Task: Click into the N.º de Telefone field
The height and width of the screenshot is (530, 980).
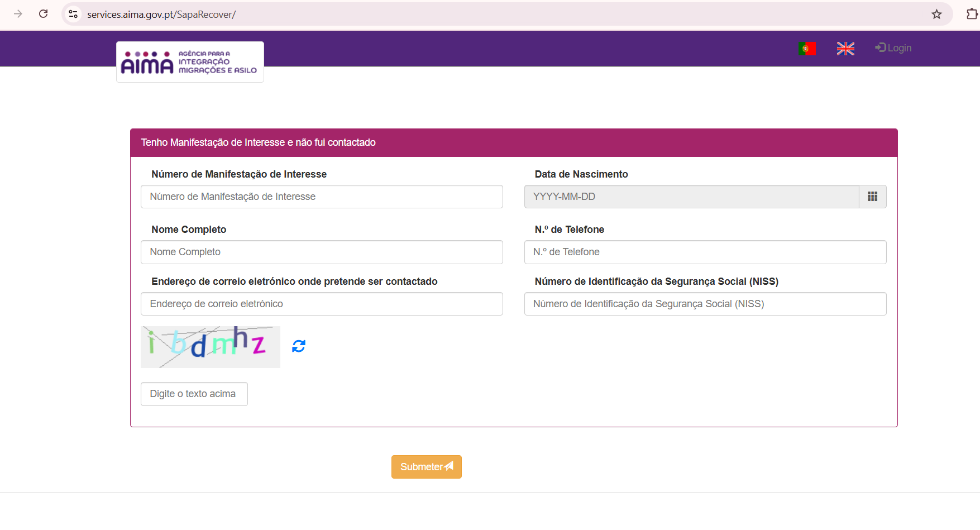Action: (705, 252)
